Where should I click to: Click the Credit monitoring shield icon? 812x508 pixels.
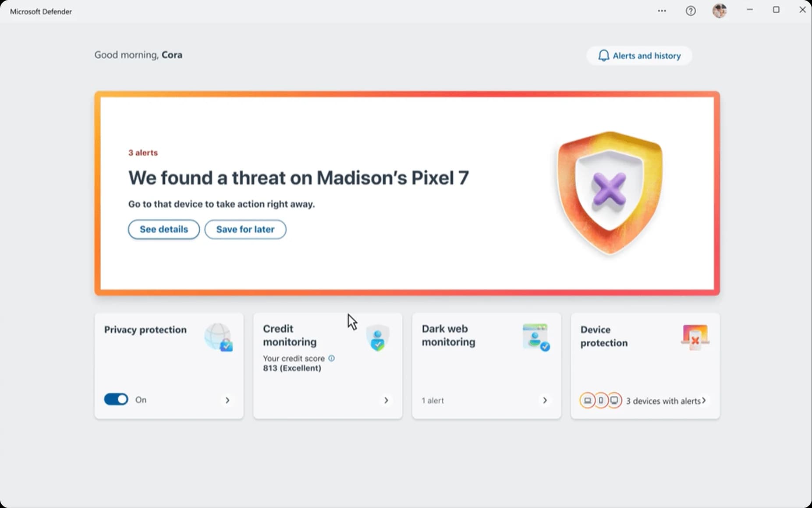point(377,337)
